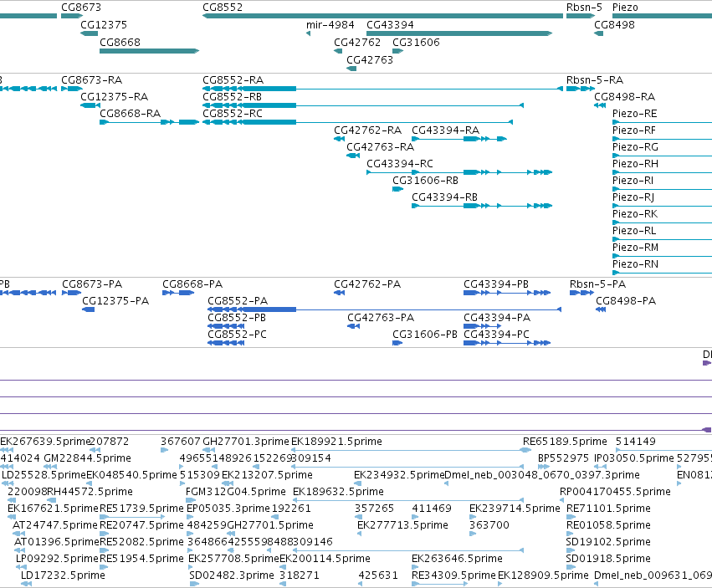
Task: Click protein label CG8668-PA
Action: pyautogui.click(x=192, y=284)
